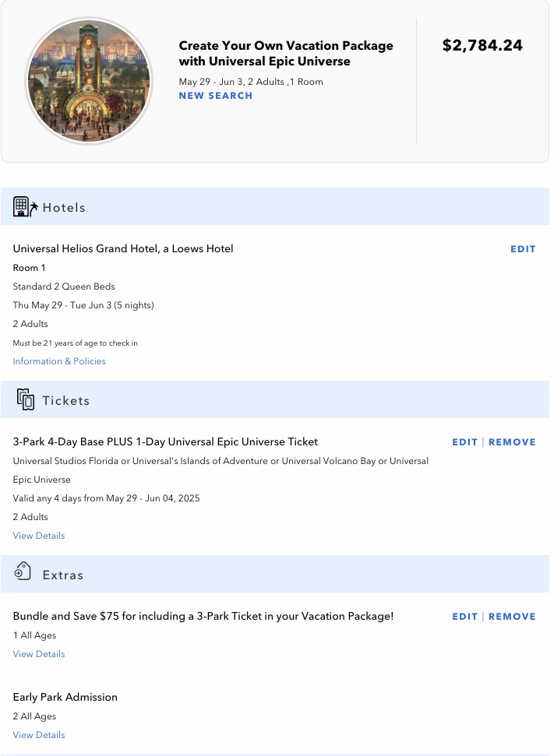Open the Epic Universe package thumbnail
The image size is (554, 756).
(x=89, y=81)
